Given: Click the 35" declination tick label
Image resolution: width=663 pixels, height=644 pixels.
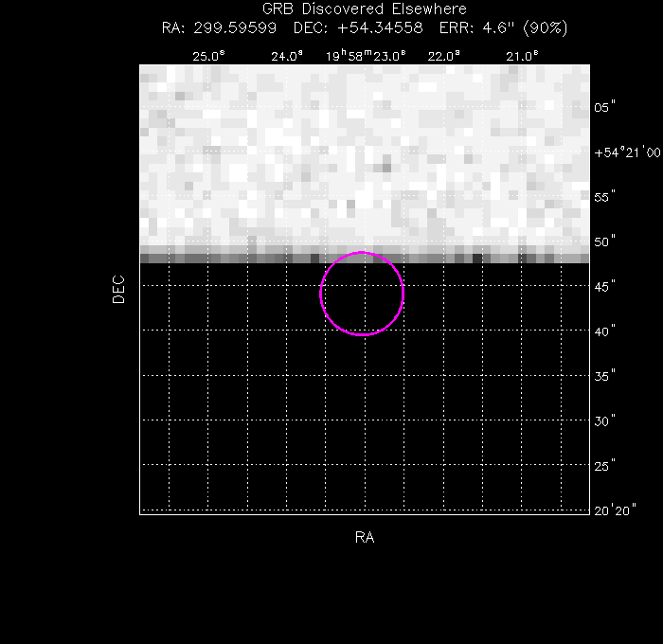Looking at the screenshot, I should 604,376.
